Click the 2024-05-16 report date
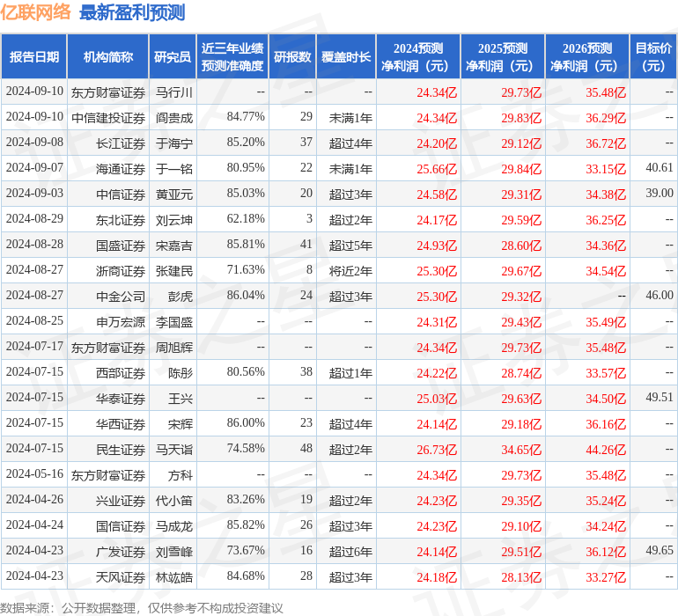 (x=34, y=473)
